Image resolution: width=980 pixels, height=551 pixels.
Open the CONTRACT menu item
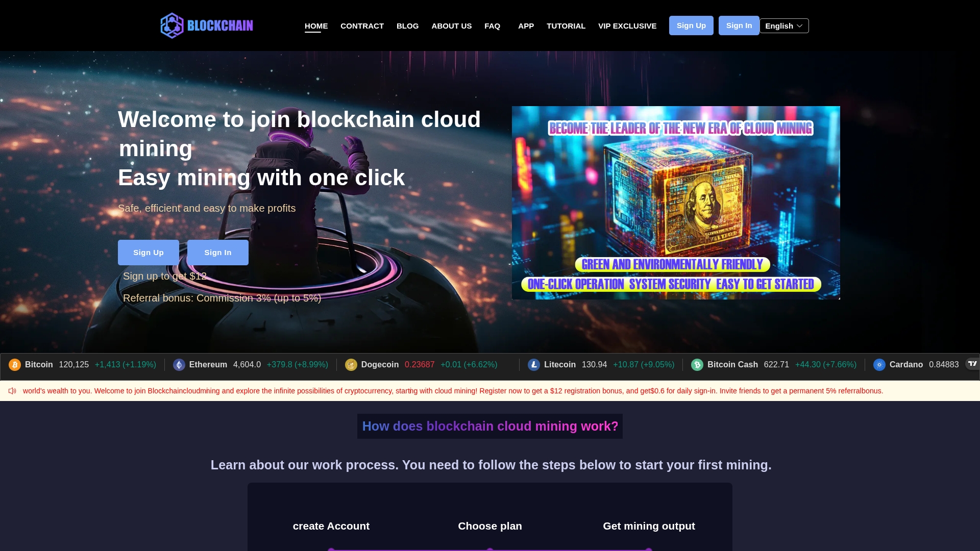pos(362,26)
